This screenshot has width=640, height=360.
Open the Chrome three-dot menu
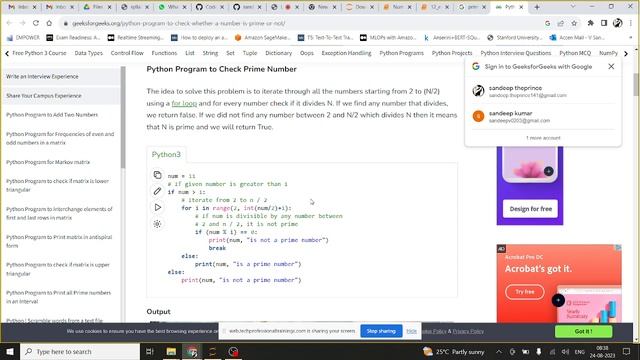coord(631,23)
